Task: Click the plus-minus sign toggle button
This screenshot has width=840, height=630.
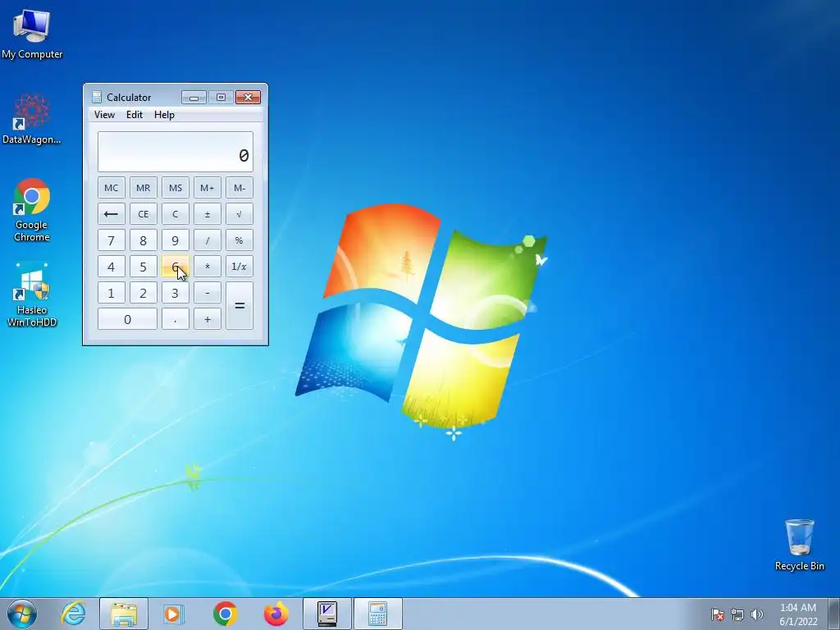Action: tap(208, 214)
